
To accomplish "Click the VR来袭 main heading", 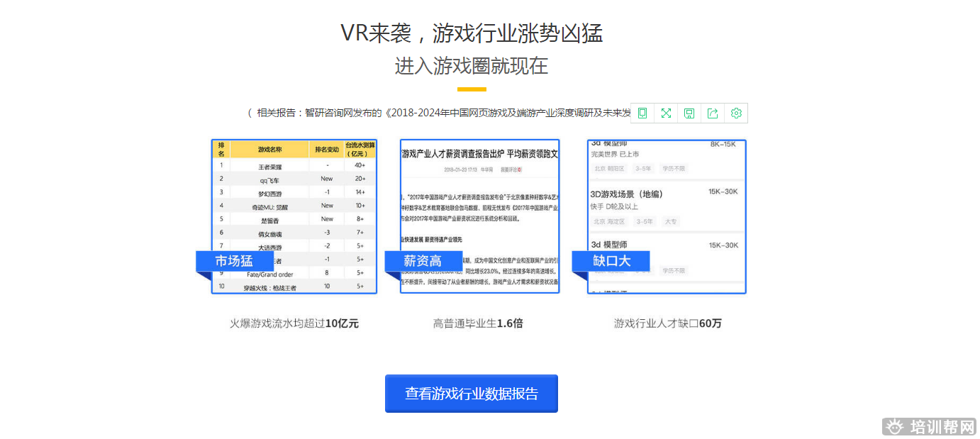I will [x=472, y=33].
